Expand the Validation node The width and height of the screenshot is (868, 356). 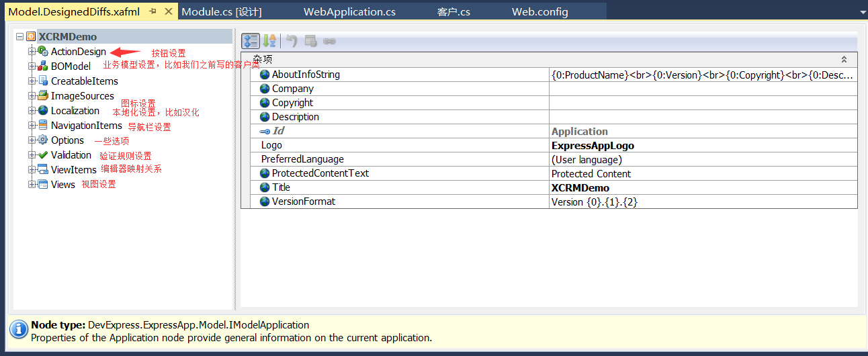click(x=32, y=155)
